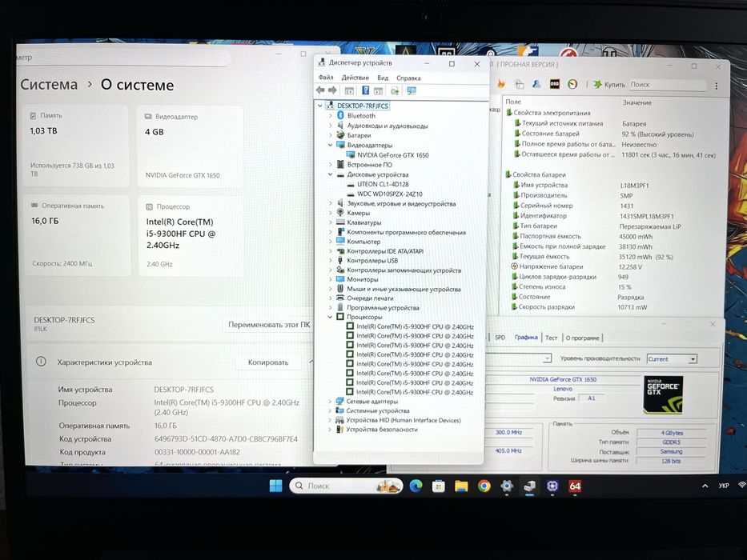Click the Процессор card in Settings
The image size is (747, 560).
(x=191, y=236)
